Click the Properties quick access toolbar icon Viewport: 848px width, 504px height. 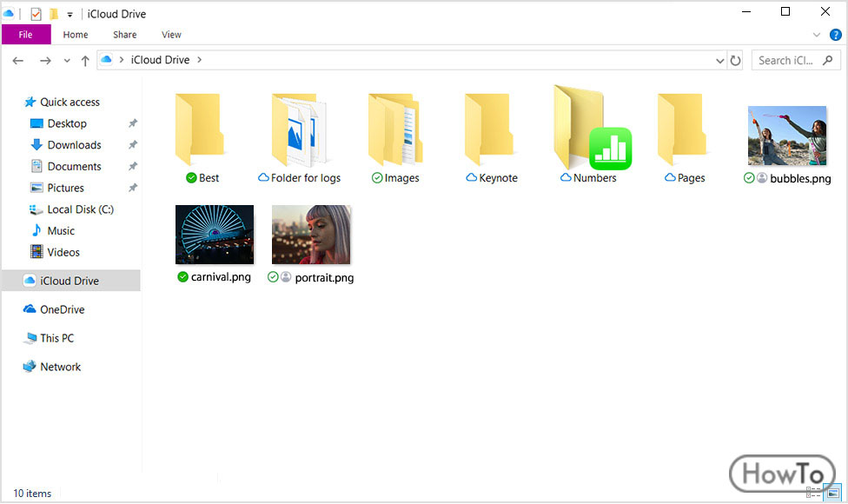tap(36, 14)
